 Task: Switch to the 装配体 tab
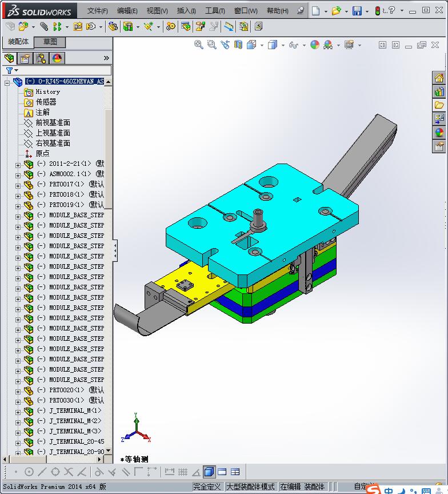tap(18, 42)
